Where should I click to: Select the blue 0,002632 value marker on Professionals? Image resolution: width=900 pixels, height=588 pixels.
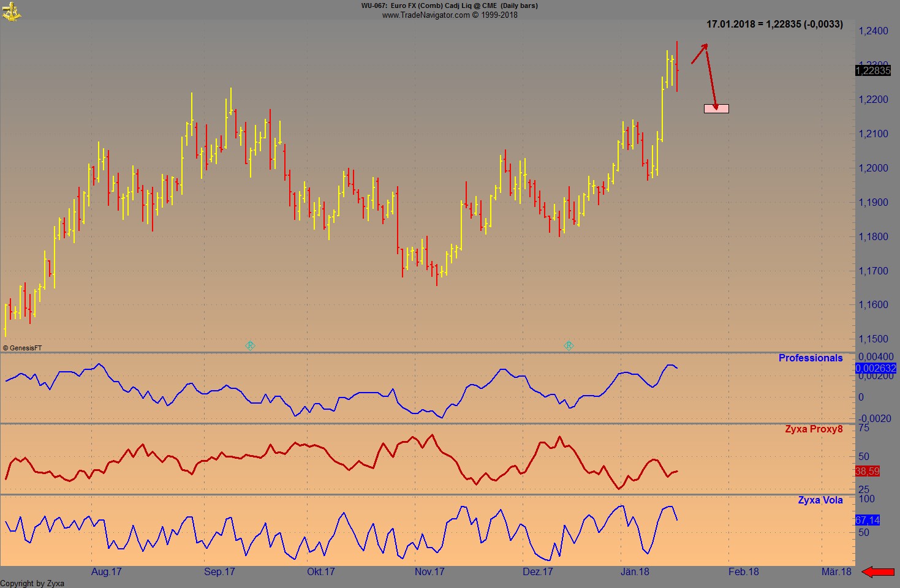tap(875, 368)
